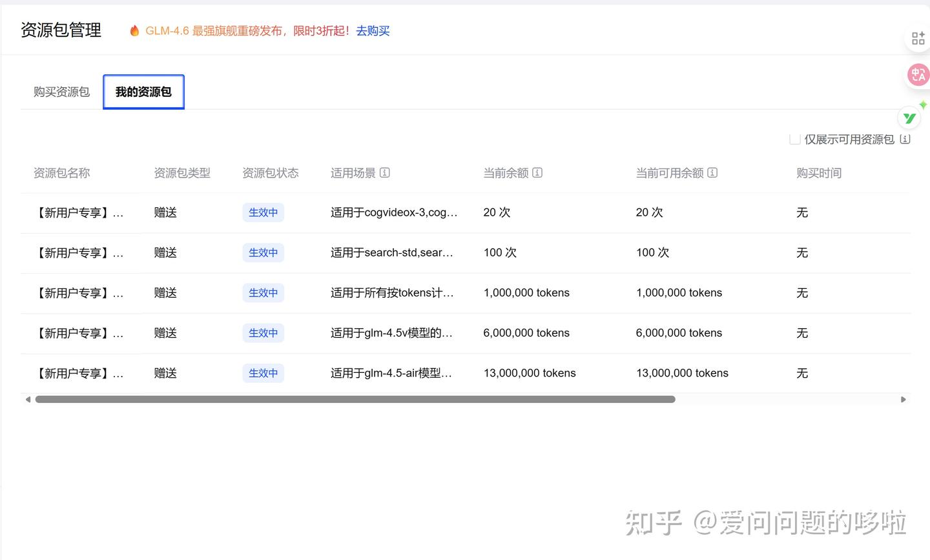Click 1,000,000 tokens under 当前余额
The width and height of the screenshot is (930, 560).
pyautogui.click(x=526, y=293)
